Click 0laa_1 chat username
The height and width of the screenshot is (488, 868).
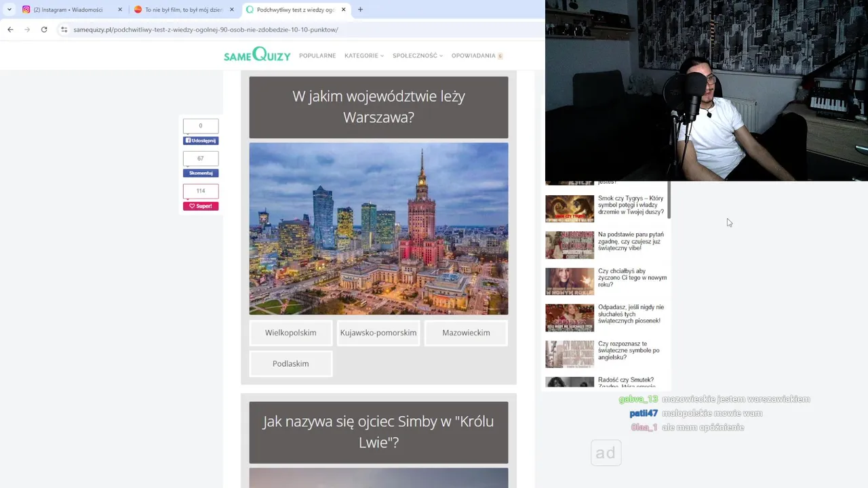[x=644, y=428]
